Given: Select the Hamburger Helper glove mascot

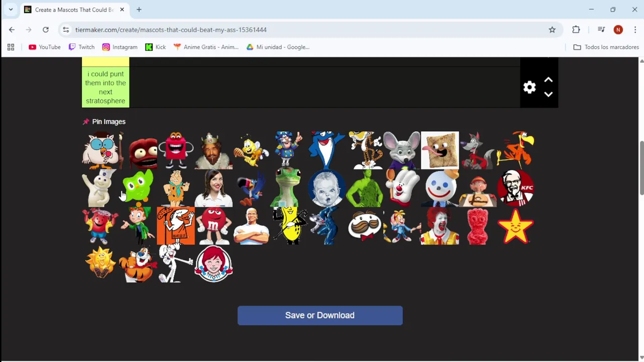Looking at the screenshot, I should pyautogui.click(x=403, y=188).
